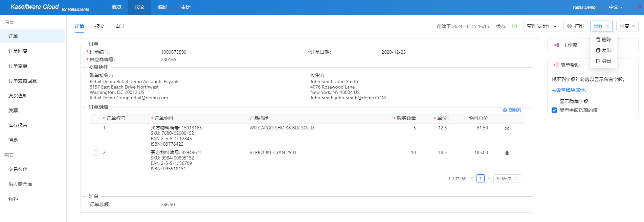View details of order line 2 eye icon
This screenshot has width=644, height=222.
coord(507,153)
